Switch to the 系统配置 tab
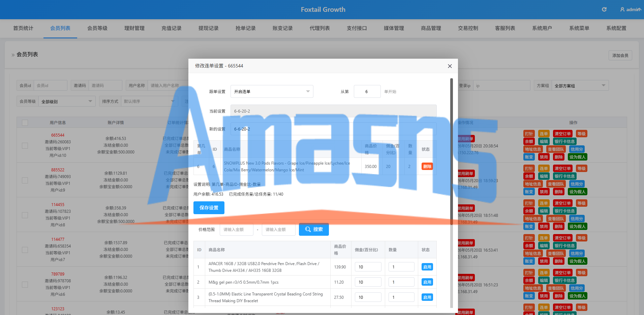The image size is (644, 315). click(616, 28)
